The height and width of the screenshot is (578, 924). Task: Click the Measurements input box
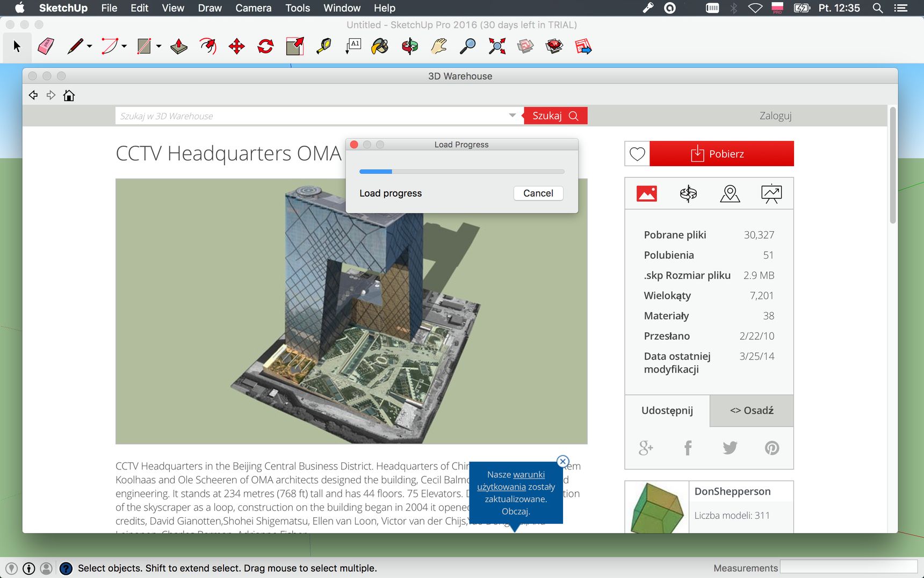849,568
